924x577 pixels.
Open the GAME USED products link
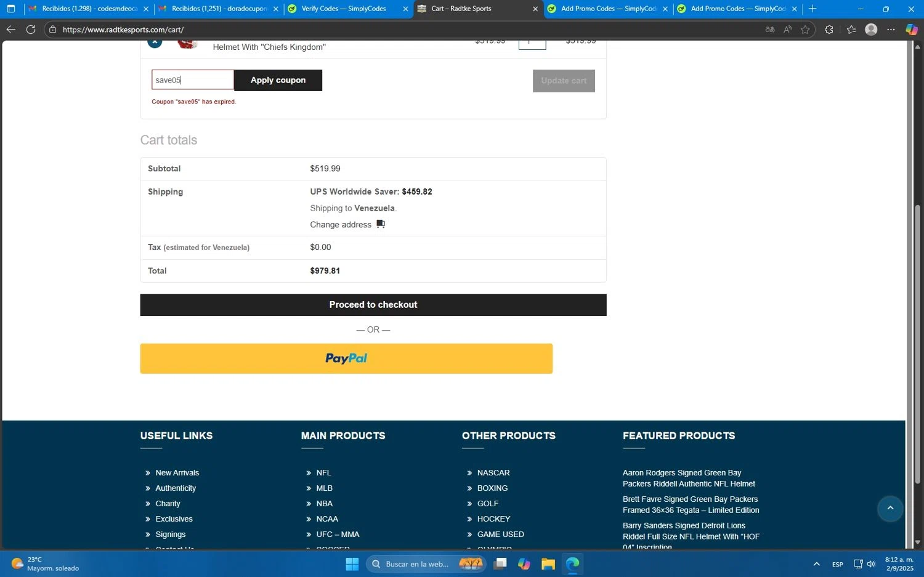(x=500, y=535)
